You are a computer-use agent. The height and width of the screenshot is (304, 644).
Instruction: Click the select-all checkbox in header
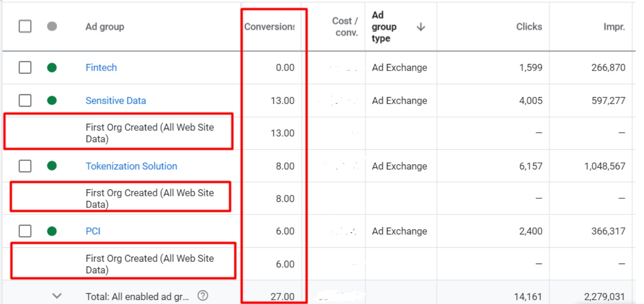[x=25, y=26]
